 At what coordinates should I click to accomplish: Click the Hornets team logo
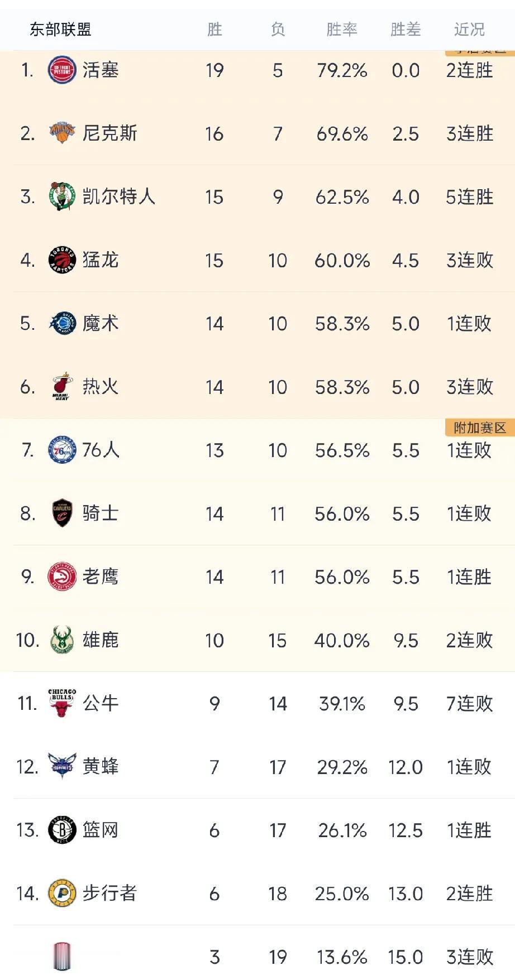click(62, 767)
